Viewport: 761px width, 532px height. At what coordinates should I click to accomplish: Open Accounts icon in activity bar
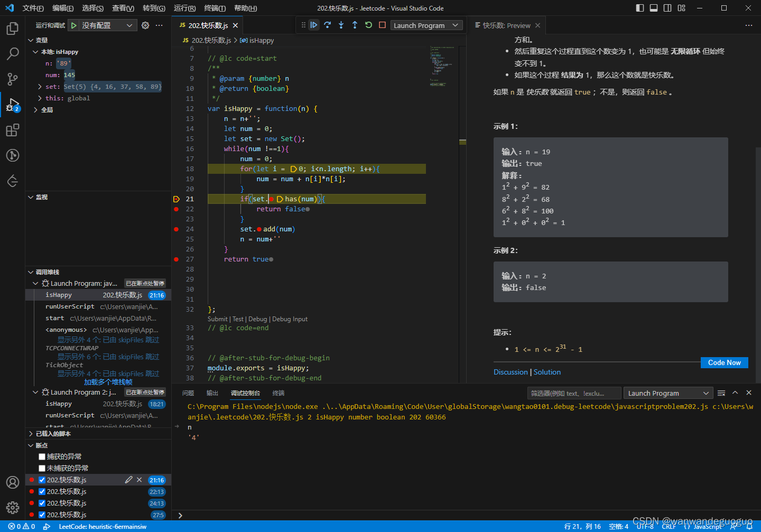tap(13, 482)
